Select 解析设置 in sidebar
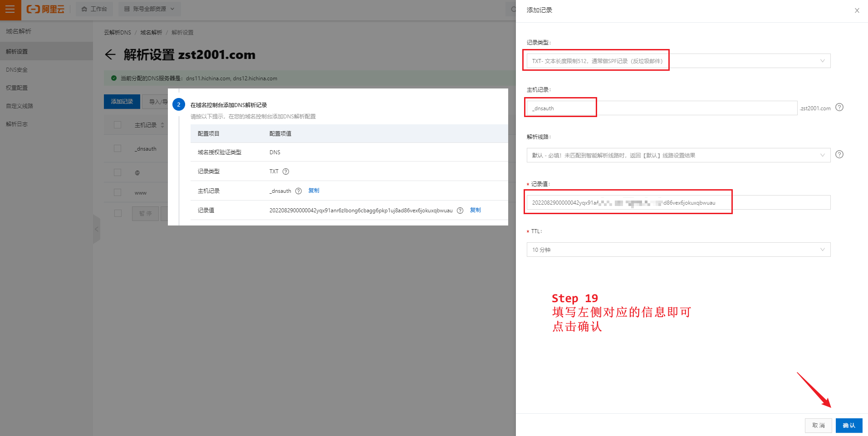This screenshot has height=436, width=868. tap(46, 51)
